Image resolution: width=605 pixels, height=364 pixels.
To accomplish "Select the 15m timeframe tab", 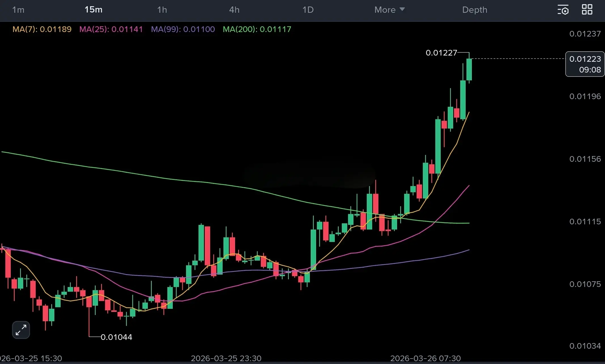I will (93, 10).
